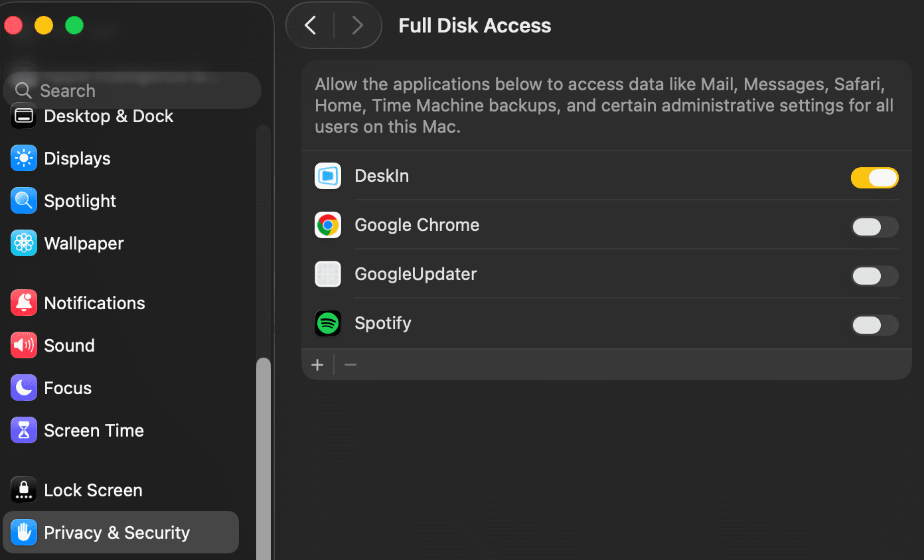
Task: Open Screen Time settings
Action: [23, 430]
